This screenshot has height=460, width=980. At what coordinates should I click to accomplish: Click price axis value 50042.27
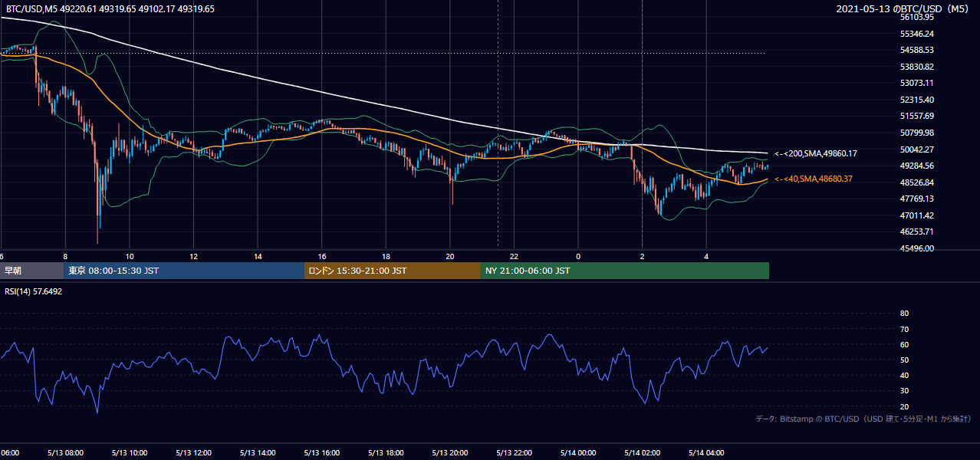pos(916,149)
